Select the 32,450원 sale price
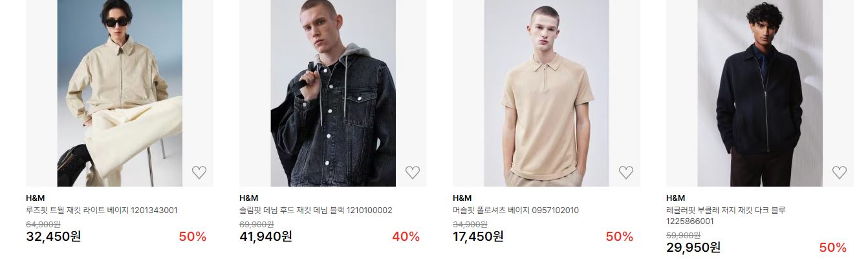The width and height of the screenshot is (868, 268). click(54, 236)
